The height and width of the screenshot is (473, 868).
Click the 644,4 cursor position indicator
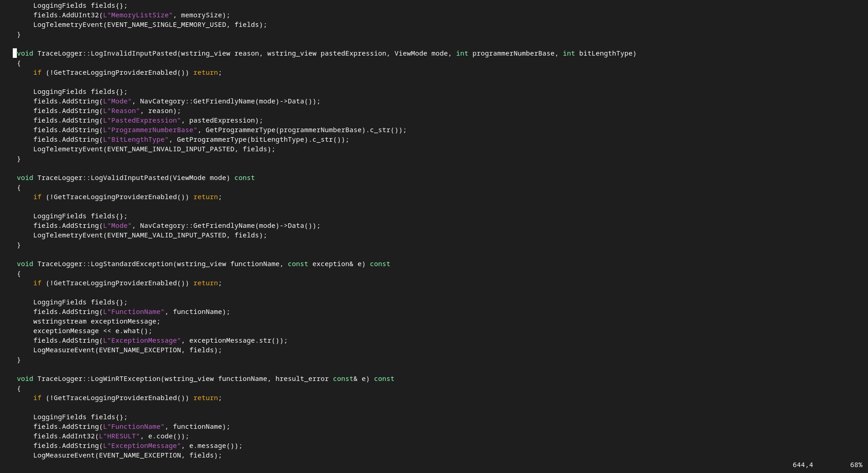click(803, 465)
